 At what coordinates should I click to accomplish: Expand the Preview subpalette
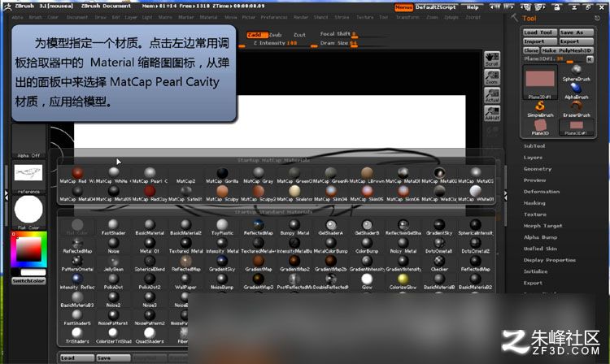[534, 180]
